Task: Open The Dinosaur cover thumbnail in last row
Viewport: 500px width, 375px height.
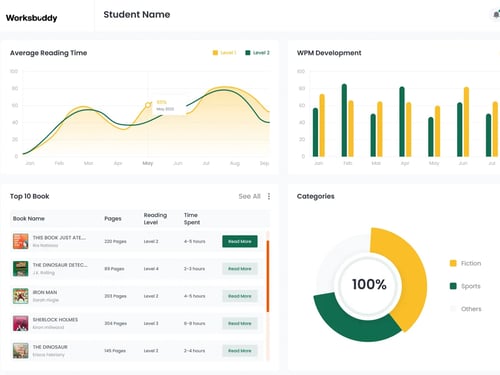Action: pos(21,351)
